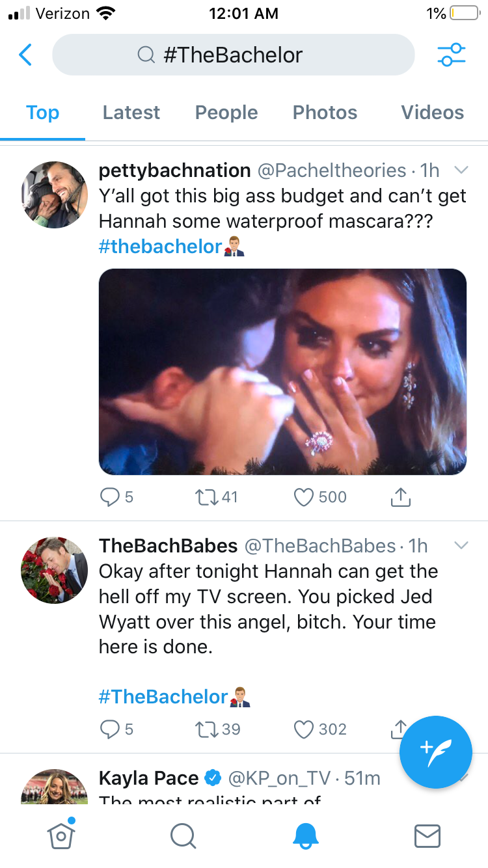Open the @TheBachBabes profile handle
Screen dimensions: 488x868
click(x=319, y=546)
